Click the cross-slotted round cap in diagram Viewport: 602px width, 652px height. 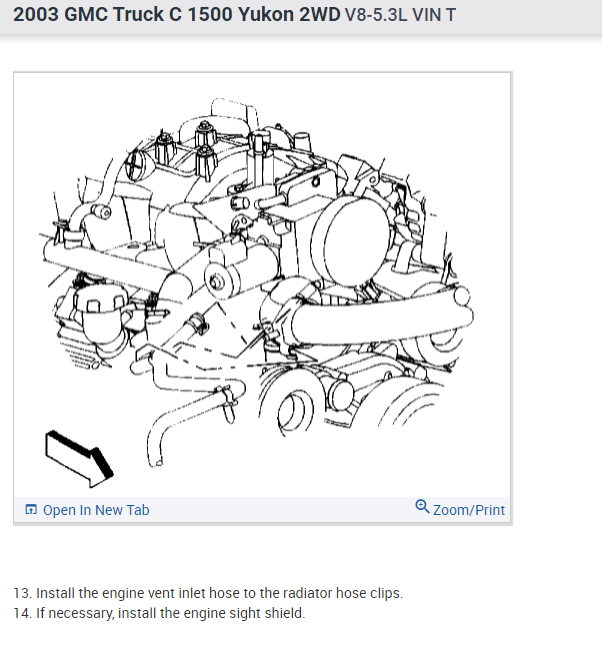(x=136, y=164)
